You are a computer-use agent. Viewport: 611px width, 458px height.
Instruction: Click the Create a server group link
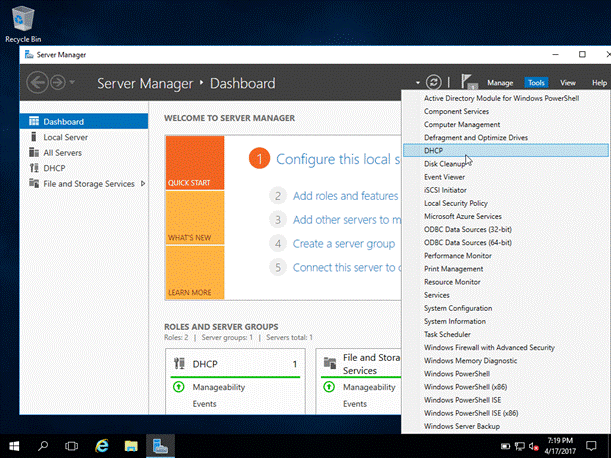[x=345, y=243]
